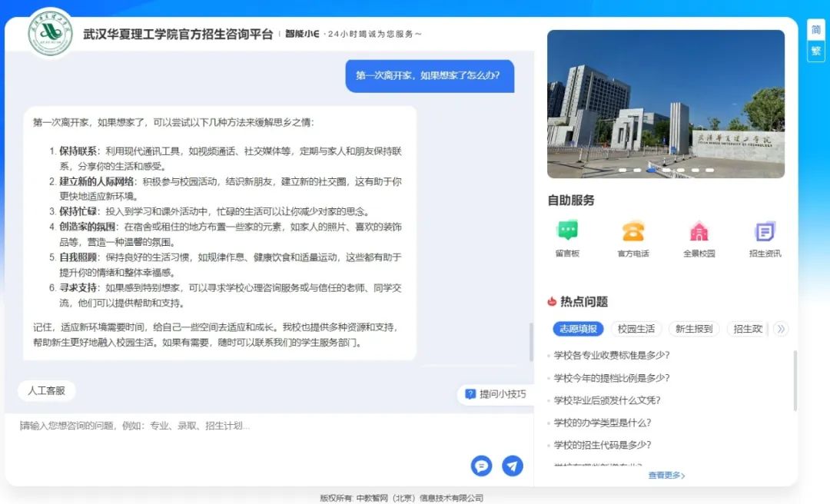The width and height of the screenshot is (830, 504).
Task: Click the platform title 武汉华夏理工学院官方招生咨询平台
Action: (x=178, y=35)
